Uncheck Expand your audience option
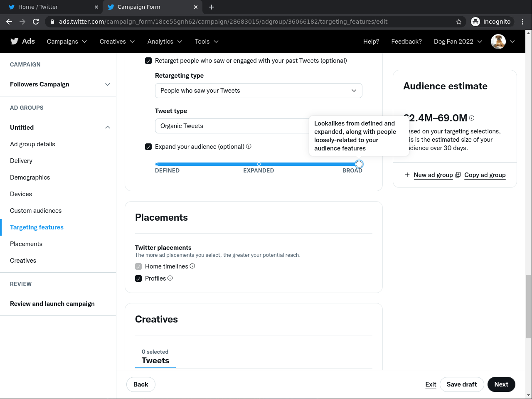The height and width of the screenshot is (399, 532). 148,147
